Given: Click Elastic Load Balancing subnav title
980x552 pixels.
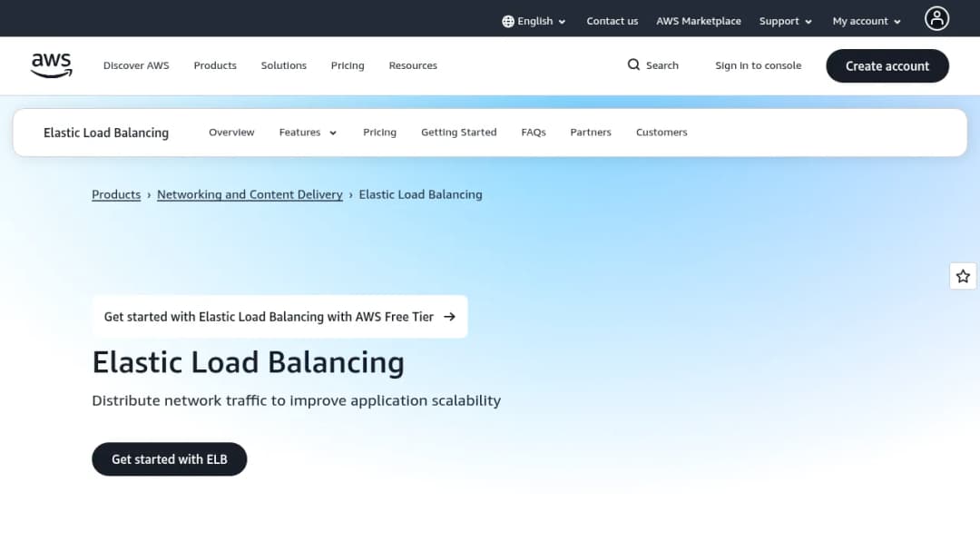Looking at the screenshot, I should [x=106, y=133].
